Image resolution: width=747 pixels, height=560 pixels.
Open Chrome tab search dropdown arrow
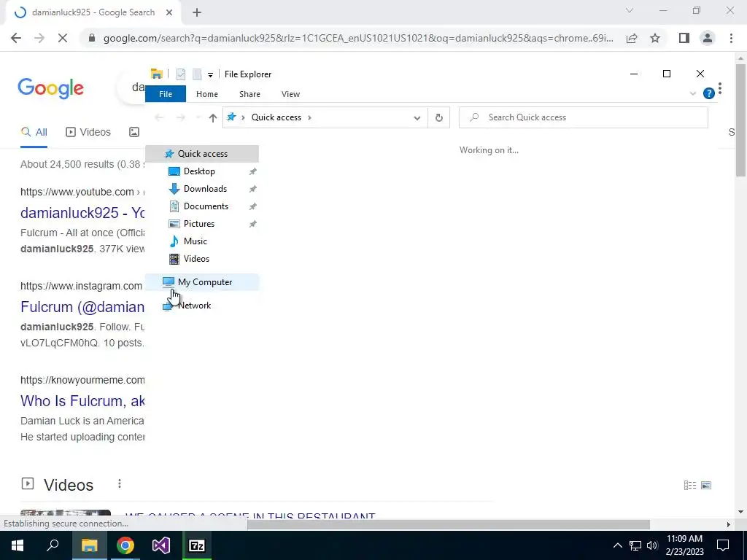630,10
